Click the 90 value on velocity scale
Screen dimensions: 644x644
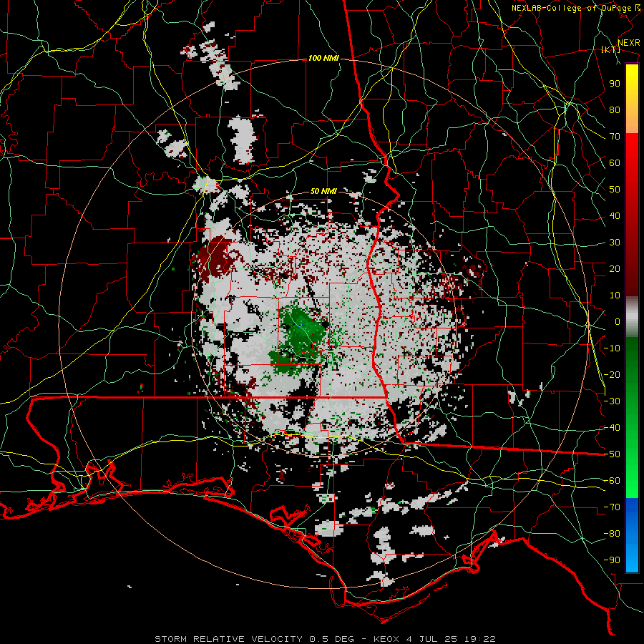(615, 84)
